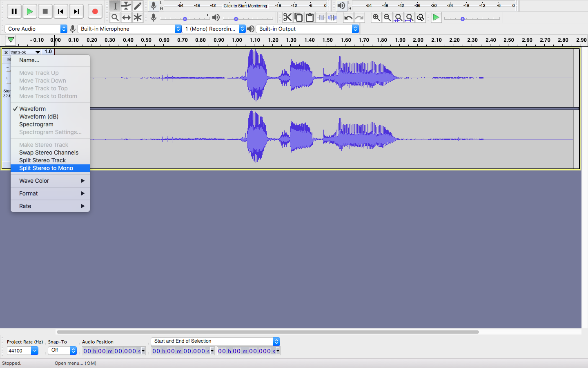
Task: Expand the Rate submenu
Action: (50, 206)
